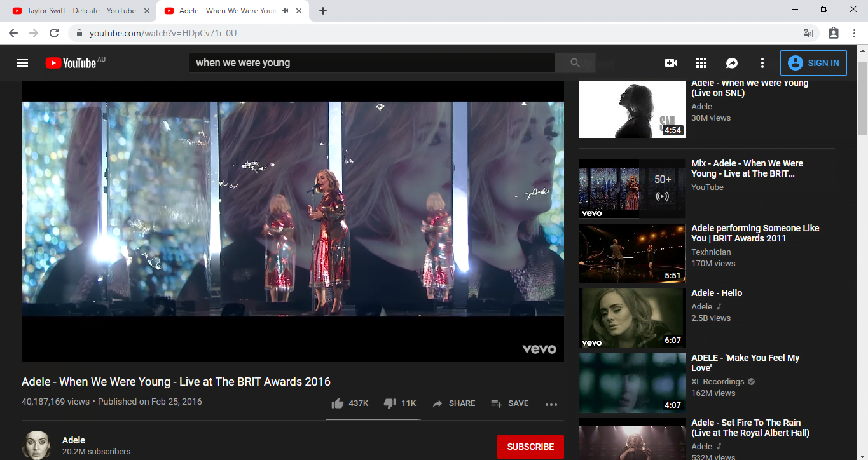Open the Save to playlist menu
868x460 pixels.
coord(510,403)
